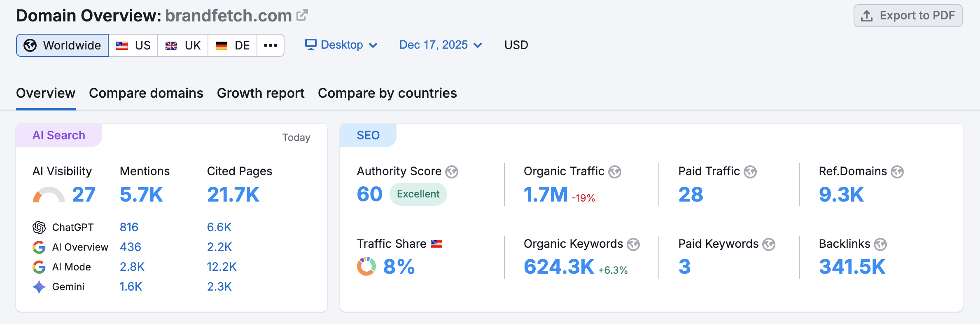Screen dimensions: 980x324
Task: Open Gemini cited pages 2.3K
Action: 219,286
